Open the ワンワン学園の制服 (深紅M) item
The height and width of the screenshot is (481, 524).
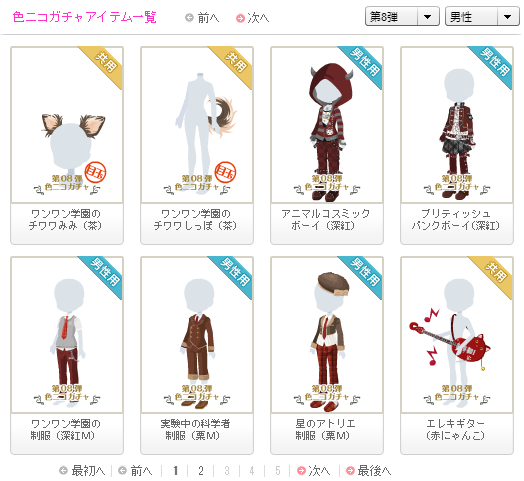pyautogui.click(x=67, y=355)
